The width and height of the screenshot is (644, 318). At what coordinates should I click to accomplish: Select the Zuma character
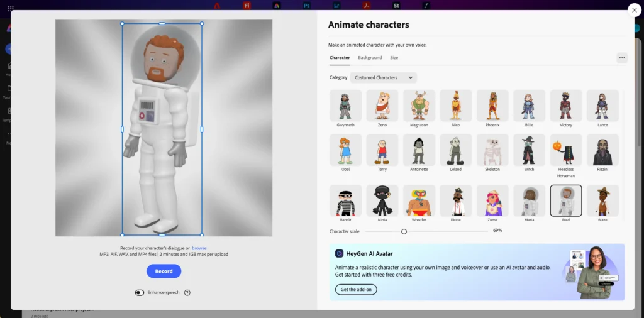click(492, 200)
